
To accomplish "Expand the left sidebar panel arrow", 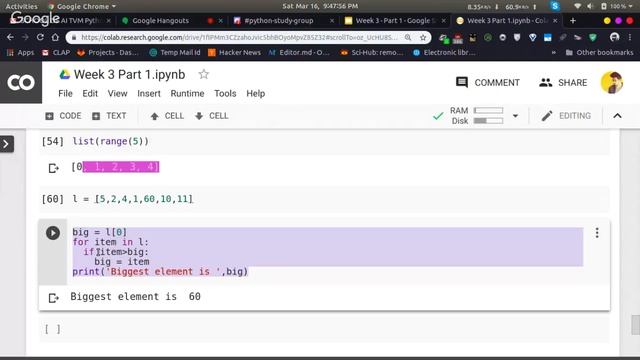I will (x=7, y=144).
